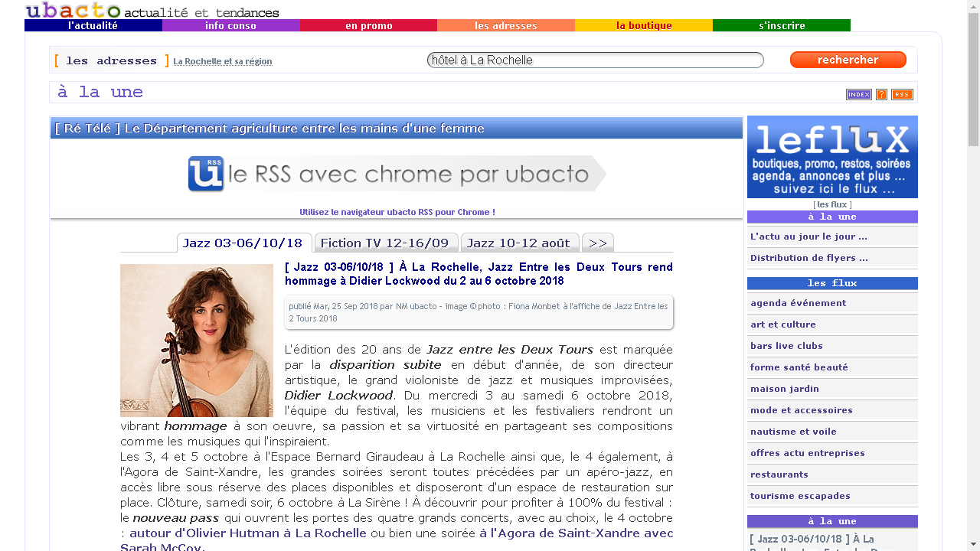Click the page scrollbar down arrow
Screen dimensions: 980x551
click(973, 544)
